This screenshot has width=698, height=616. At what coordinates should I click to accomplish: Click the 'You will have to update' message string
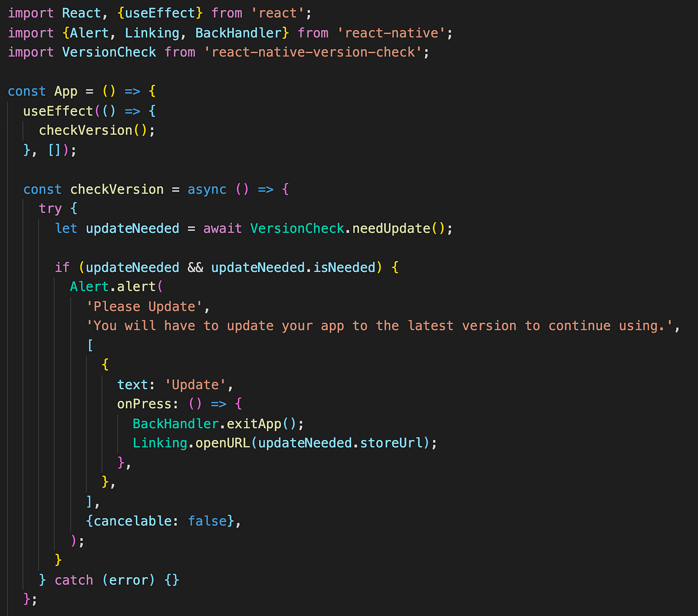[379, 326]
